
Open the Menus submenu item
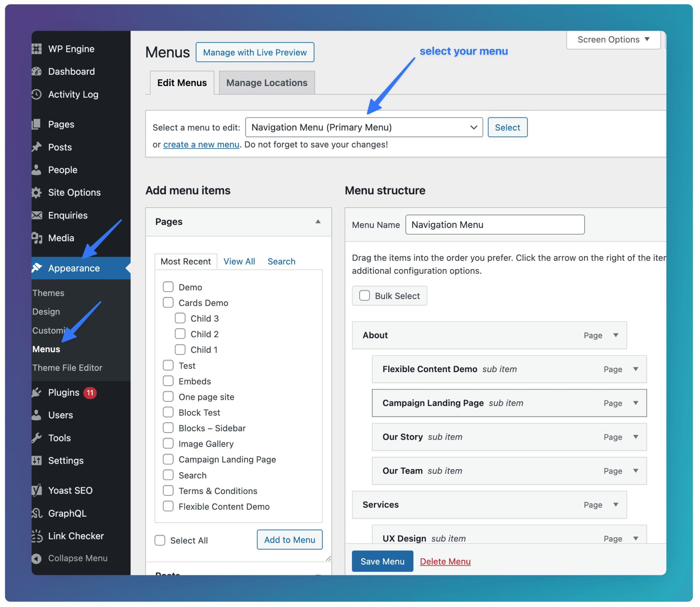[46, 349]
